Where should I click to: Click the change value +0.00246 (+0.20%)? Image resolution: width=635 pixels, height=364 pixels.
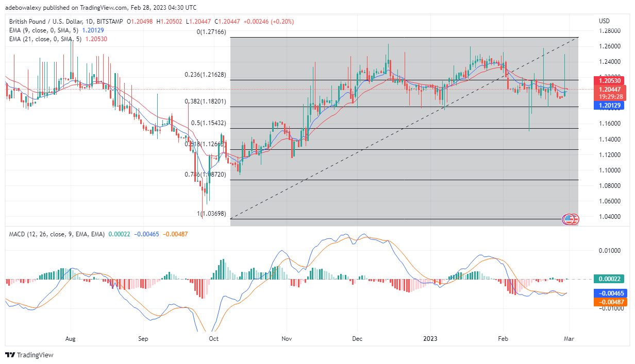[268, 21]
